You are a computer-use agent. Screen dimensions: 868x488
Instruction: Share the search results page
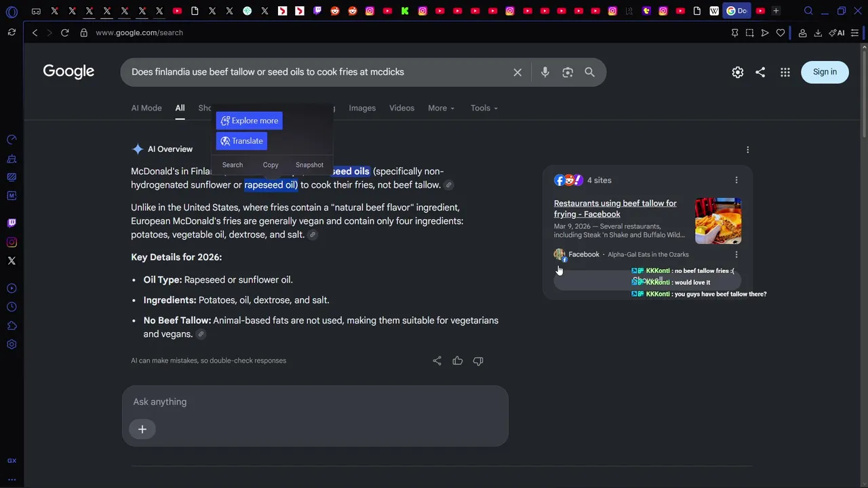point(760,72)
